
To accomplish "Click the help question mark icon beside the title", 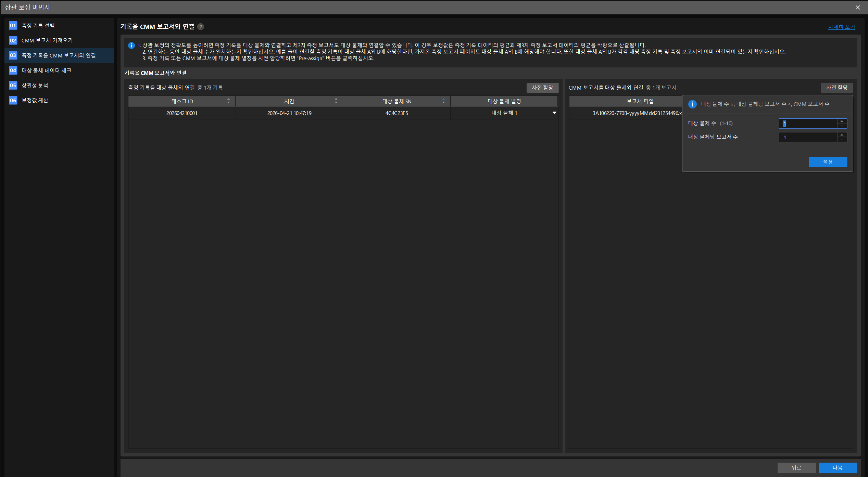I will pyautogui.click(x=201, y=27).
